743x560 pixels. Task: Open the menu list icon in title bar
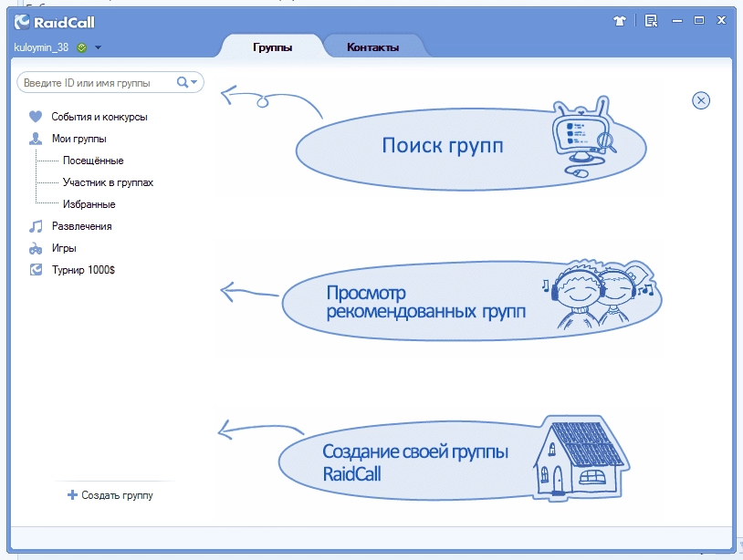(x=652, y=21)
